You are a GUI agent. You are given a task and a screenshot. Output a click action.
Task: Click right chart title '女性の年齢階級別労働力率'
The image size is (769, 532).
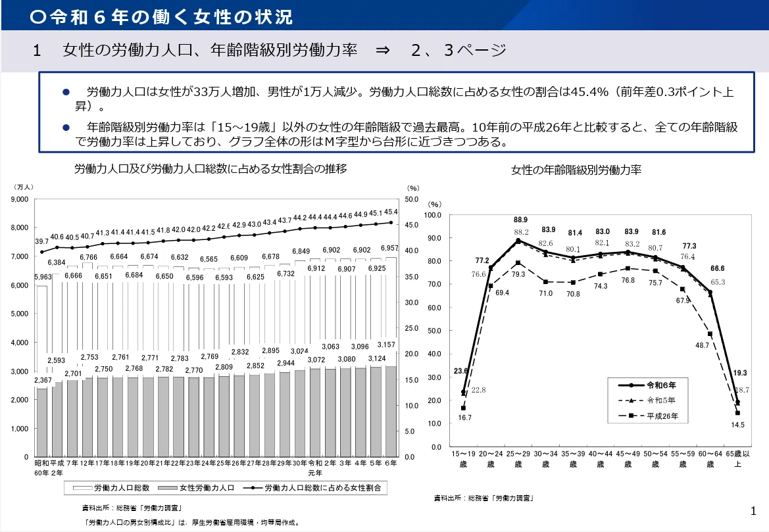tap(576, 170)
